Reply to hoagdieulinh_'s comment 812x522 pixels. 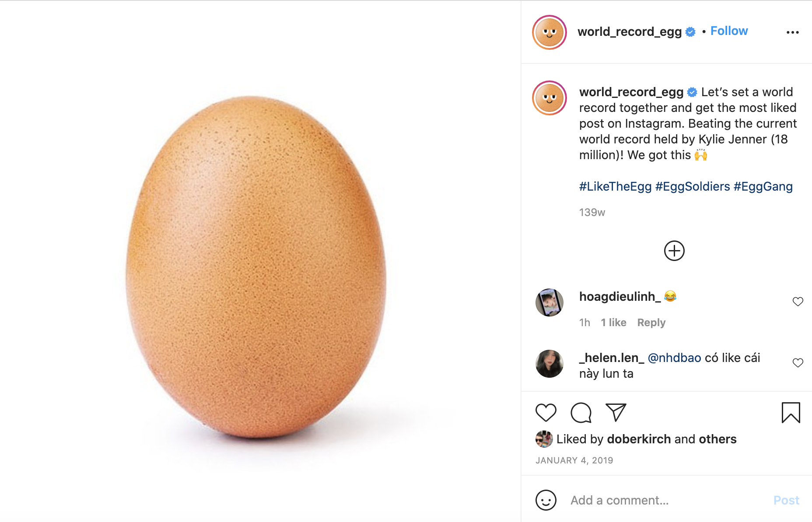point(651,323)
